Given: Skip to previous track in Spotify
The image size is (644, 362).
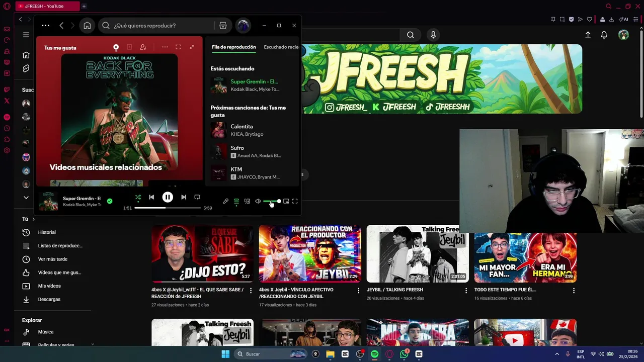Looking at the screenshot, I should point(151,198).
